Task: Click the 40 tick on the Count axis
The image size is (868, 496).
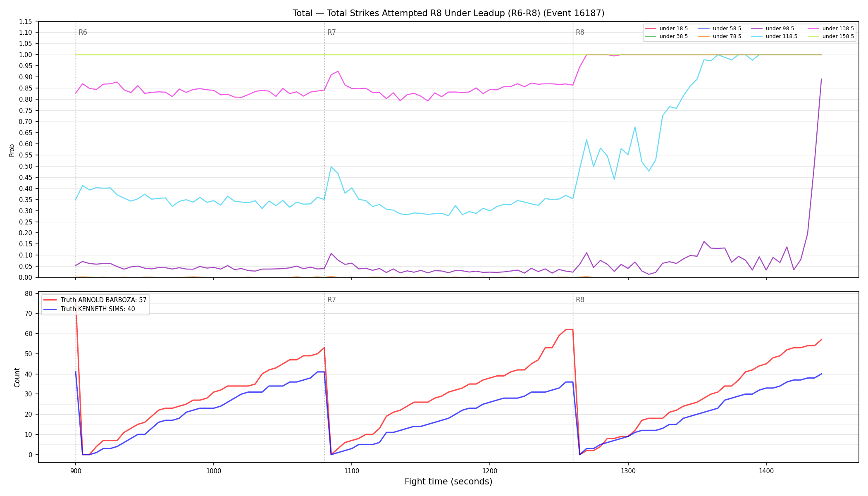Action: [29, 374]
